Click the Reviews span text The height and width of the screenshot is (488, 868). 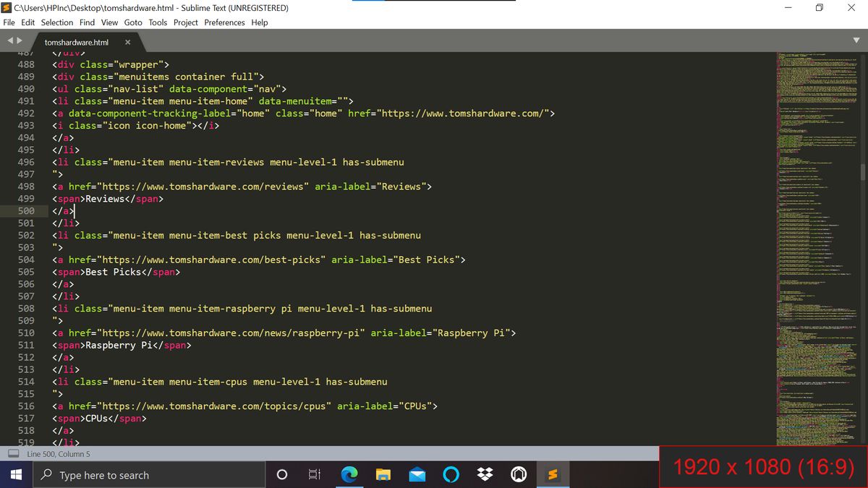point(108,199)
